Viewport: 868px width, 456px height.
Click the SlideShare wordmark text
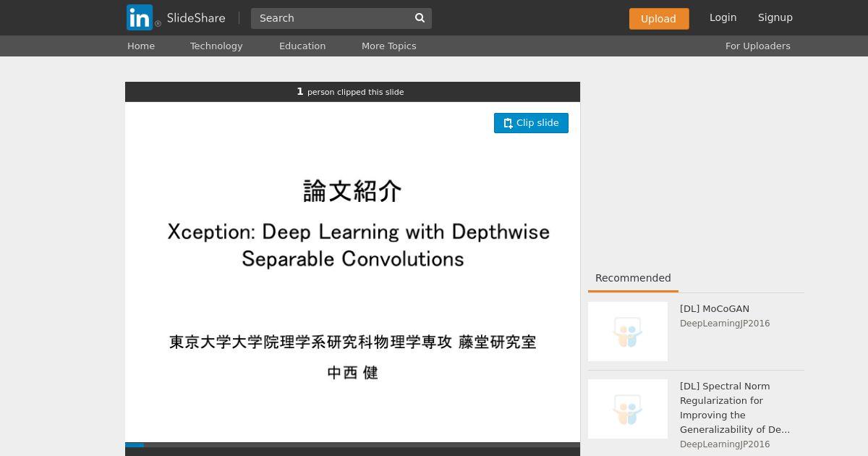tap(196, 18)
